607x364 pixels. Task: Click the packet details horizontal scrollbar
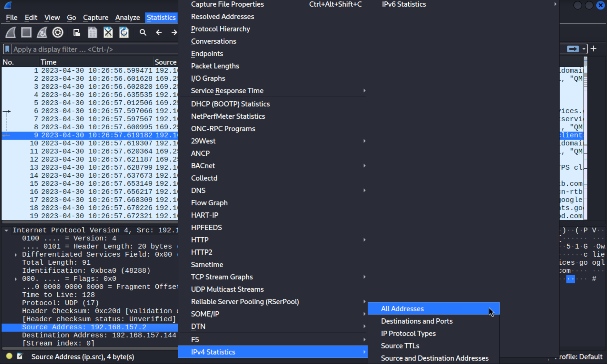coord(90,348)
